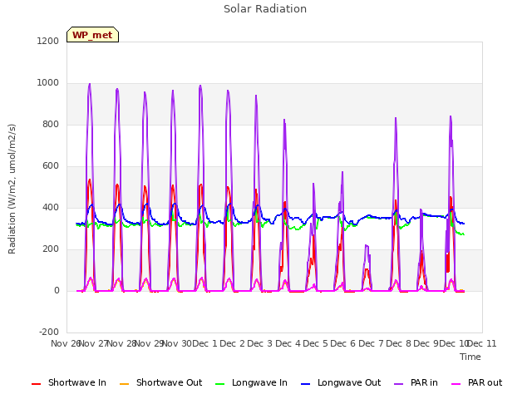Click the Dec 11 x-axis date label
Screen dimensions: 532x399
[x=482, y=343]
